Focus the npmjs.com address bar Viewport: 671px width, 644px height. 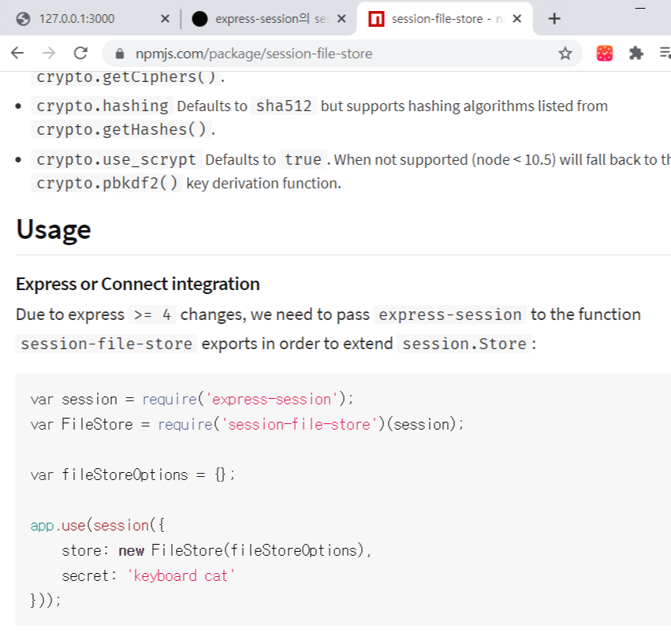click(x=342, y=54)
